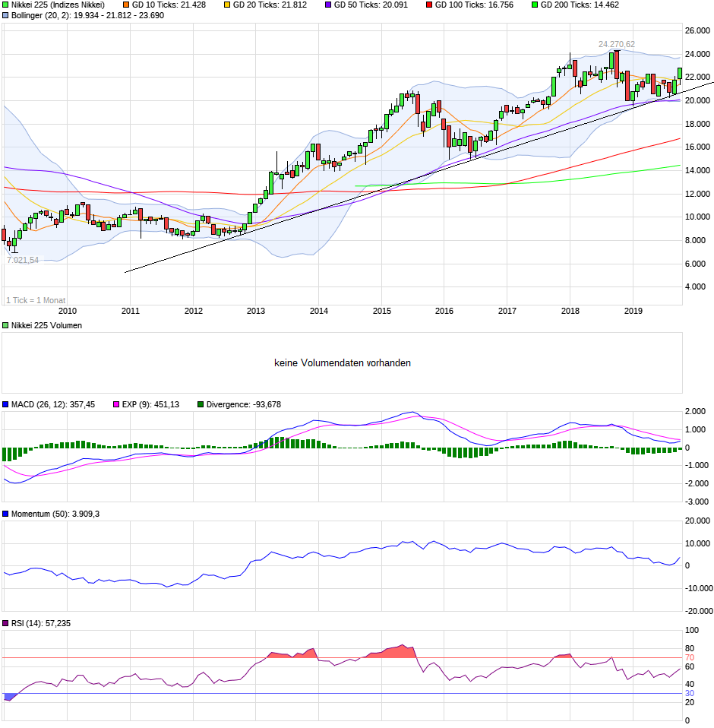
Task: Click 'GD 20 Ticks: 21.812' label
Action: pyautogui.click(x=270, y=5)
